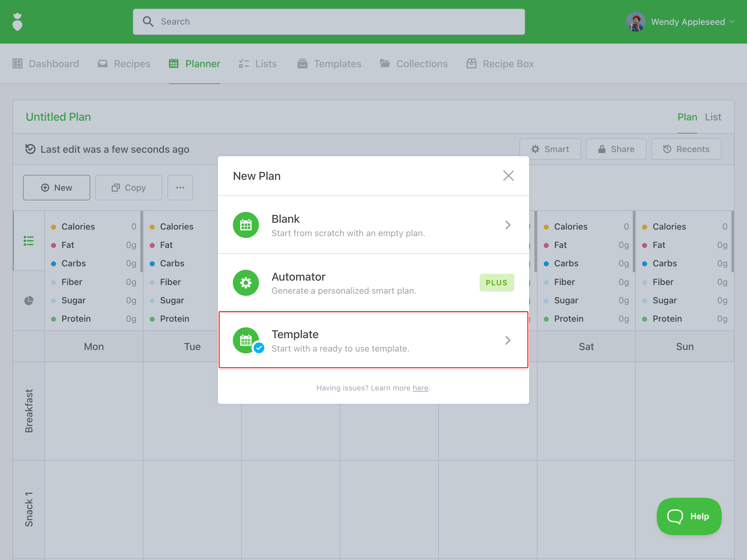Click the 'here' learn more link
The width and height of the screenshot is (747, 560).
(x=420, y=388)
